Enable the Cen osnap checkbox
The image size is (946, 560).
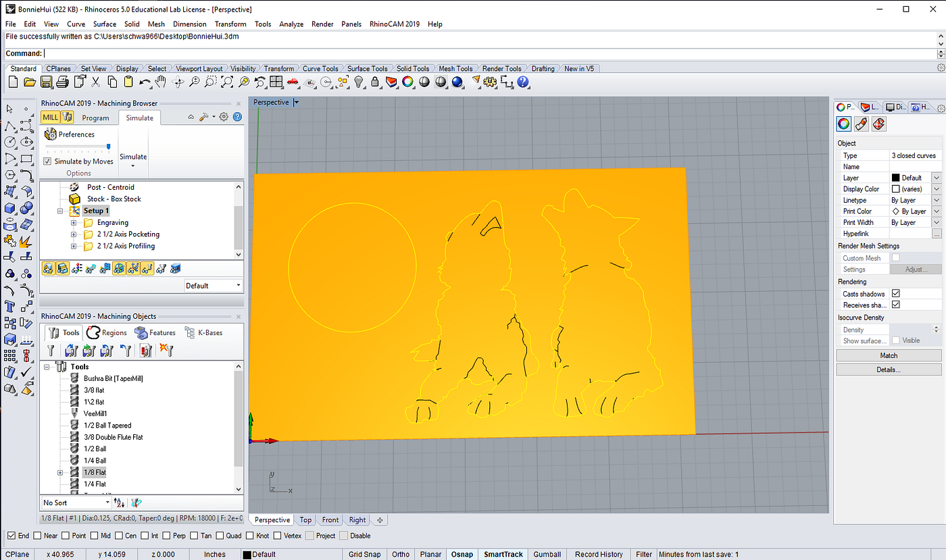[x=118, y=536]
